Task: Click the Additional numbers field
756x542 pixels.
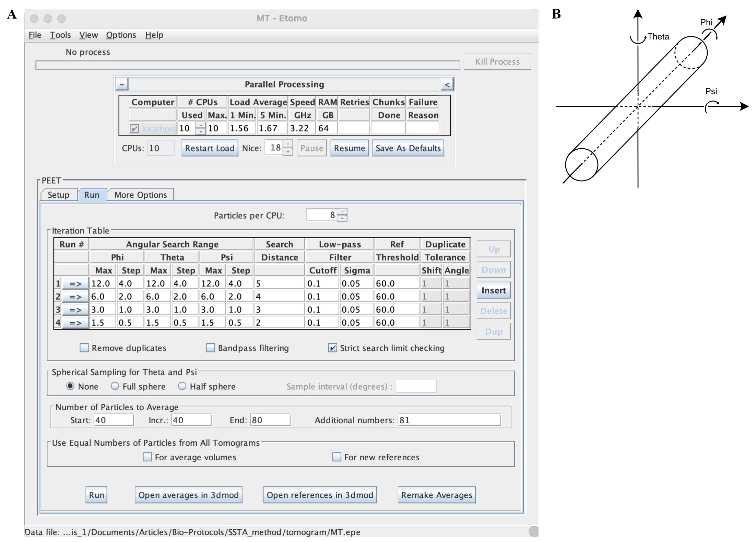Action: (x=449, y=420)
